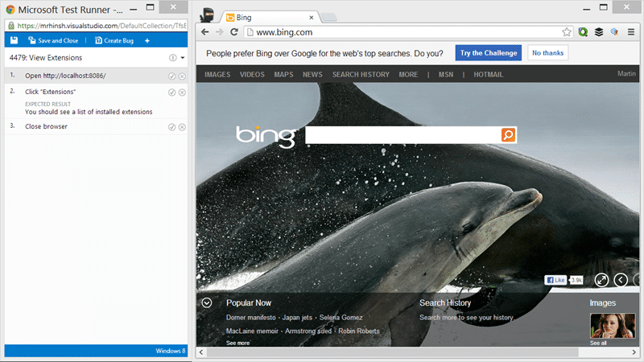Screen dimensions: 644x362
Task: Click the horizontal scrollbar left arrow
Action: pyautogui.click(x=201, y=352)
